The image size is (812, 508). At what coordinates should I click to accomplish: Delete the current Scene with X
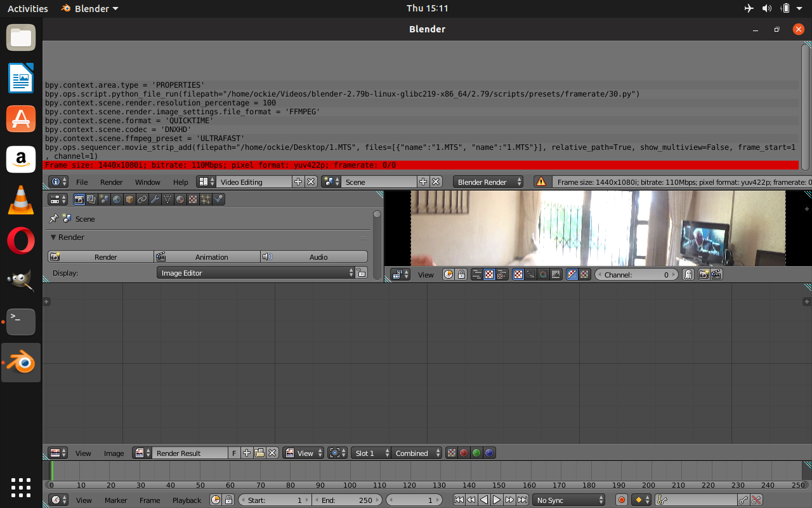click(436, 182)
